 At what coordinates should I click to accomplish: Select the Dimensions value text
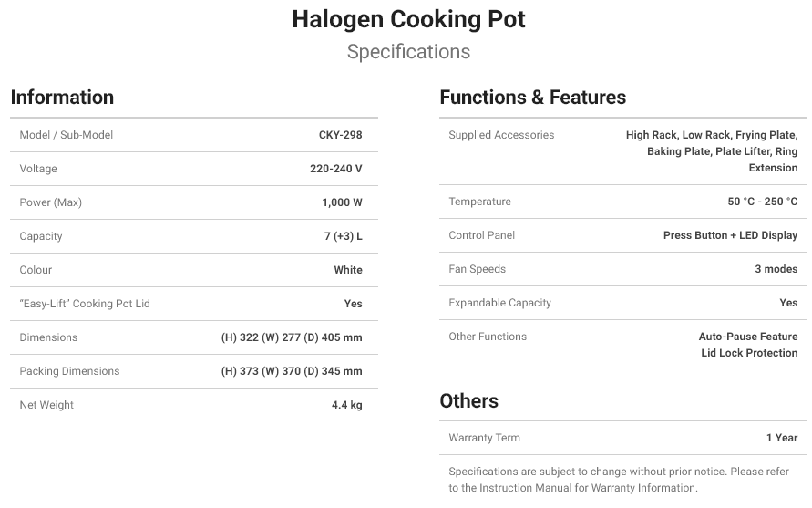point(292,337)
